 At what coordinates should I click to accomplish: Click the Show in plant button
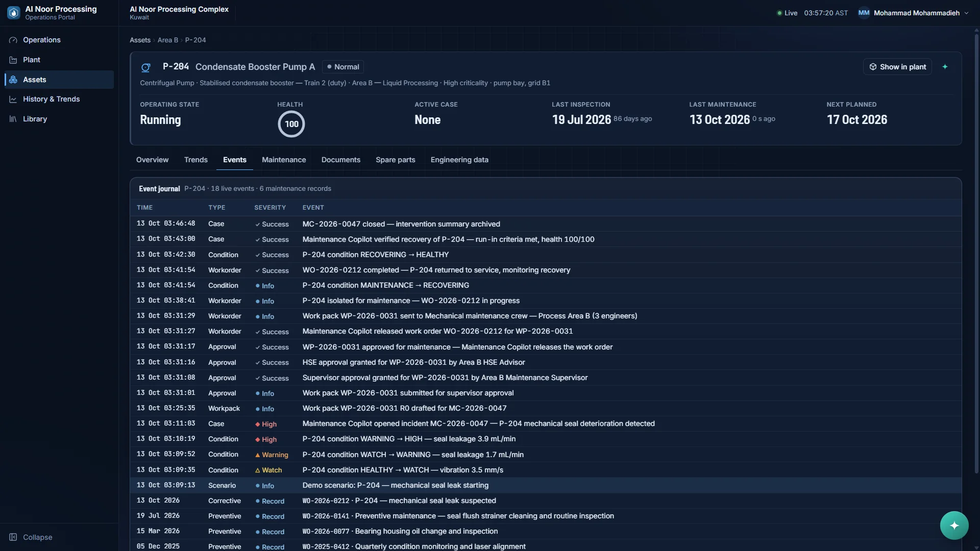click(897, 67)
